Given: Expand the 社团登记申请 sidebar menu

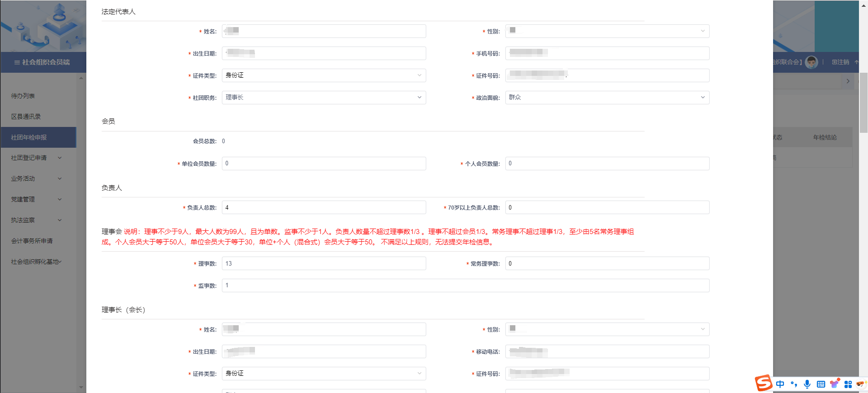Looking at the screenshot, I should pyautogui.click(x=36, y=158).
